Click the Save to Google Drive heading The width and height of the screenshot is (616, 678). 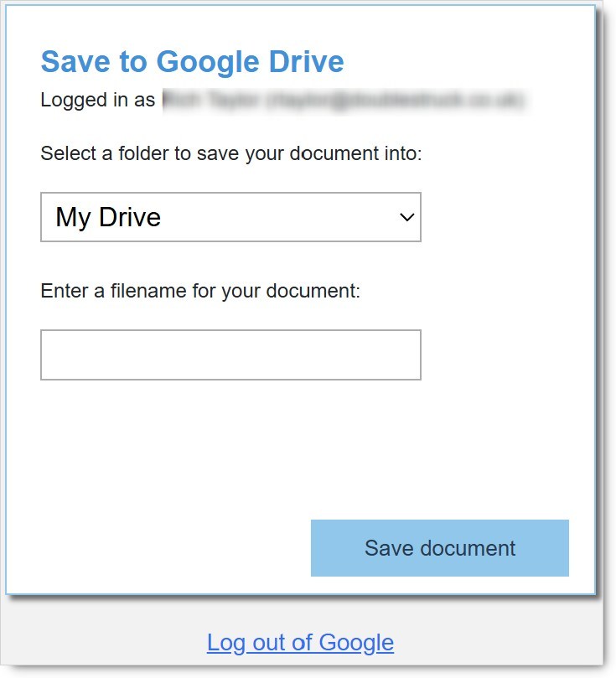pyautogui.click(x=192, y=62)
